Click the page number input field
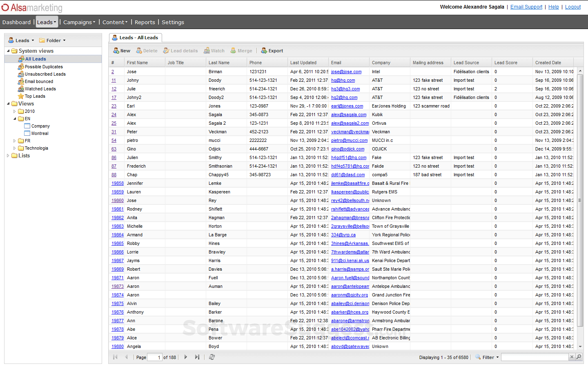 155,357
